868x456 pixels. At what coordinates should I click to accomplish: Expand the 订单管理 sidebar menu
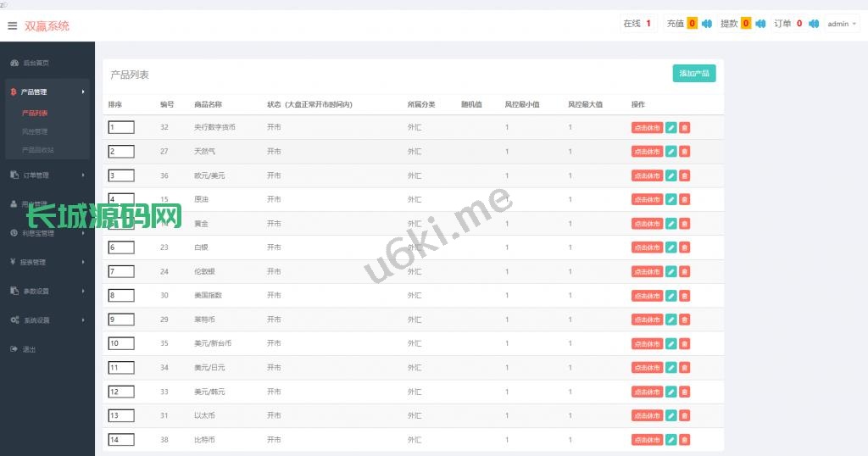pyautogui.click(x=47, y=175)
